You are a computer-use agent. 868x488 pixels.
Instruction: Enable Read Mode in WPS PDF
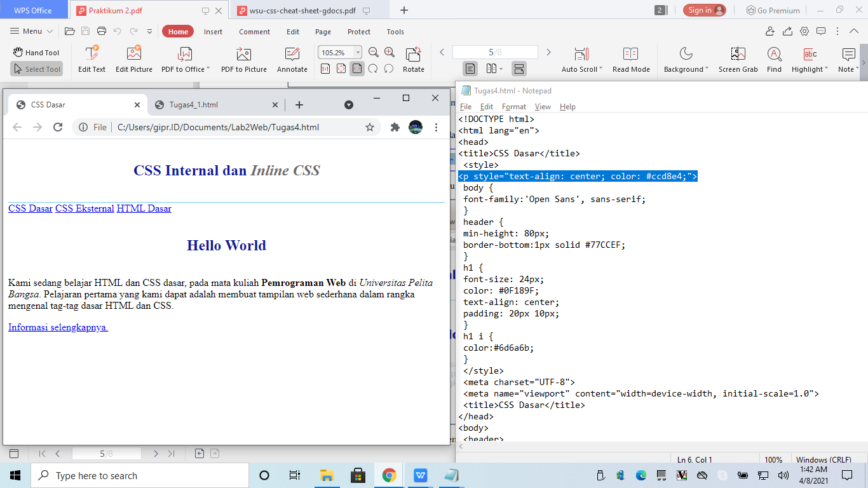point(630,59)
